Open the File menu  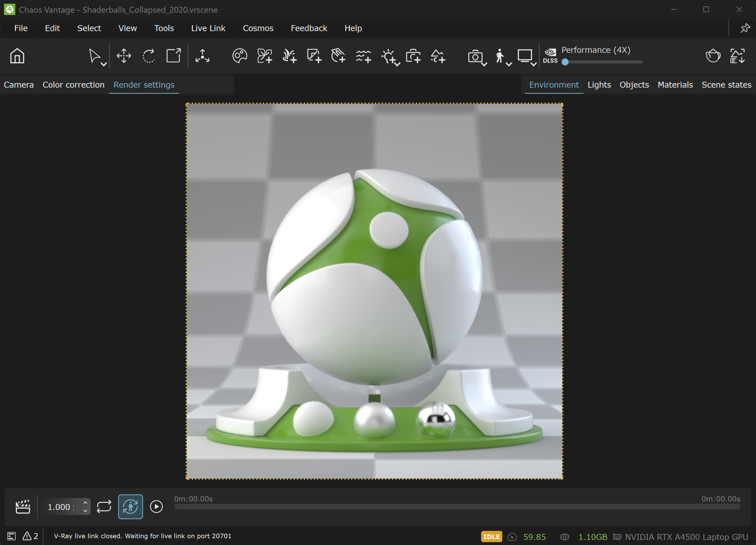(x=21, y=28)
